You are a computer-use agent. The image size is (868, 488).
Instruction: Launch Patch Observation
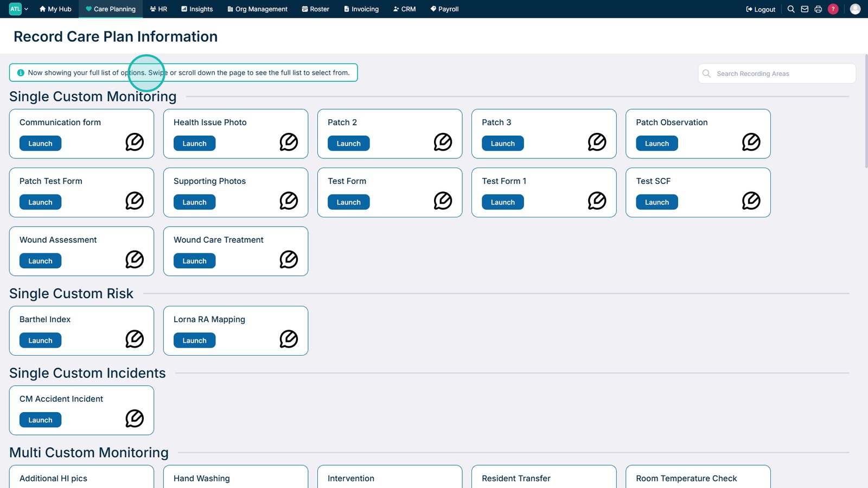point(657,143)
